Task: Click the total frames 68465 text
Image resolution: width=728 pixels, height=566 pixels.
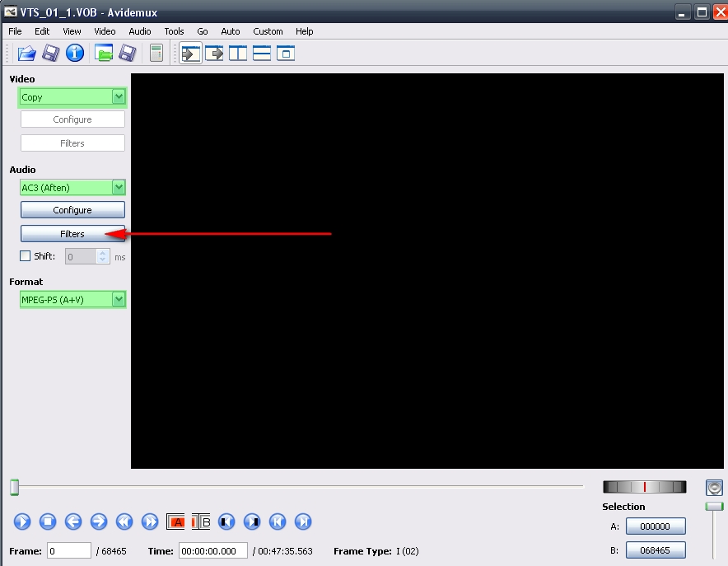Action: tap(114, 551)
